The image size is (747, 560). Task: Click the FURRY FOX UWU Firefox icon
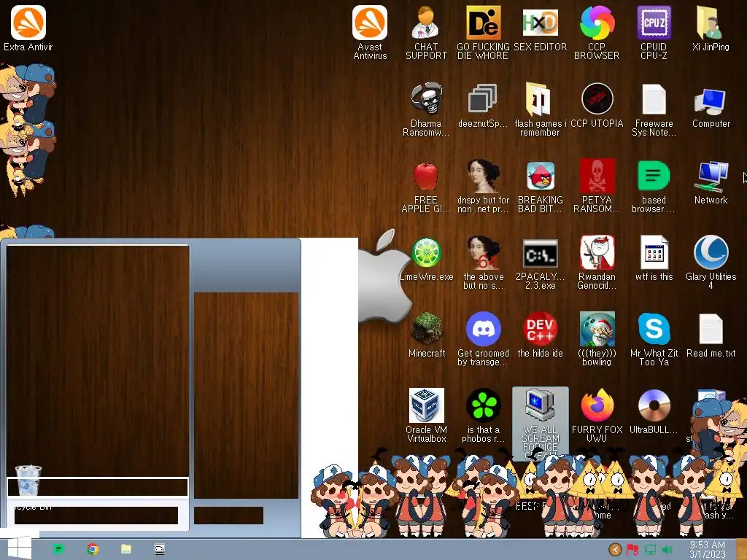point(597,415)
